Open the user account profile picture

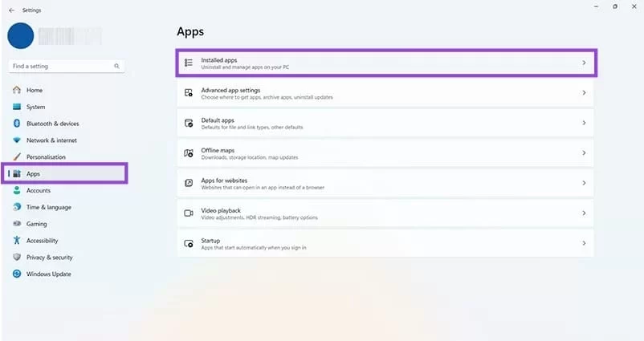click(21, 36)
